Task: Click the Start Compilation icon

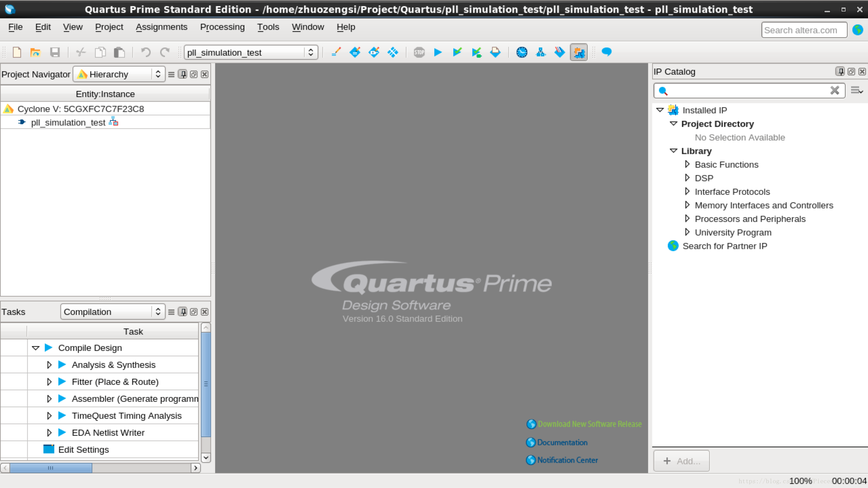Action: point(438,52)
